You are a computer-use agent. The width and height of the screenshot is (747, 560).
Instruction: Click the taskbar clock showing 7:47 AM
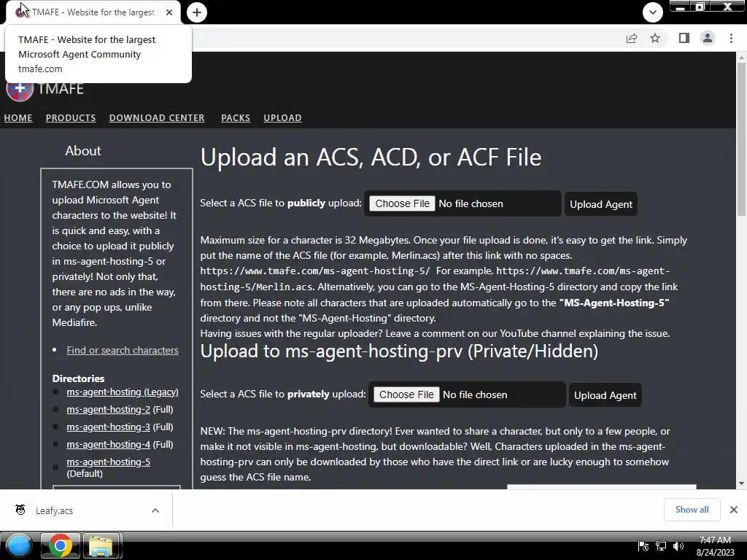(715, 546)
